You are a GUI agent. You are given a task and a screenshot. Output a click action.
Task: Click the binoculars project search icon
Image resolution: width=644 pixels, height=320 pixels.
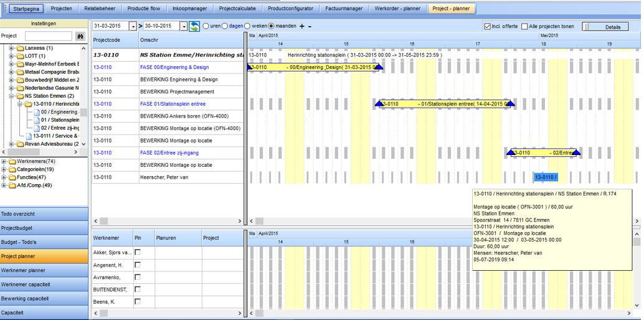(x=80, y=36)
